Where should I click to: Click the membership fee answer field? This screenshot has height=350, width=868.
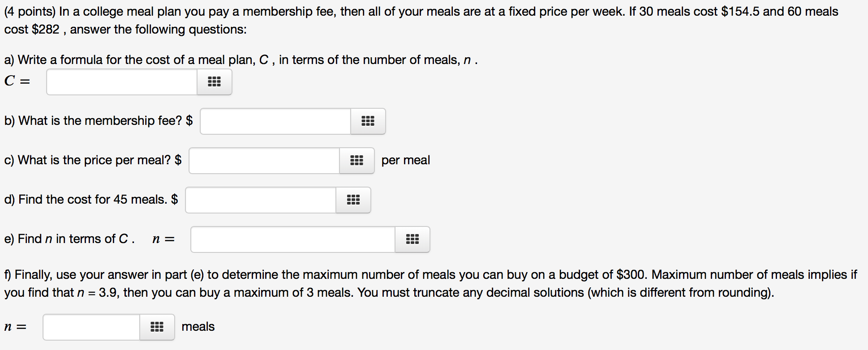point(275,121)
